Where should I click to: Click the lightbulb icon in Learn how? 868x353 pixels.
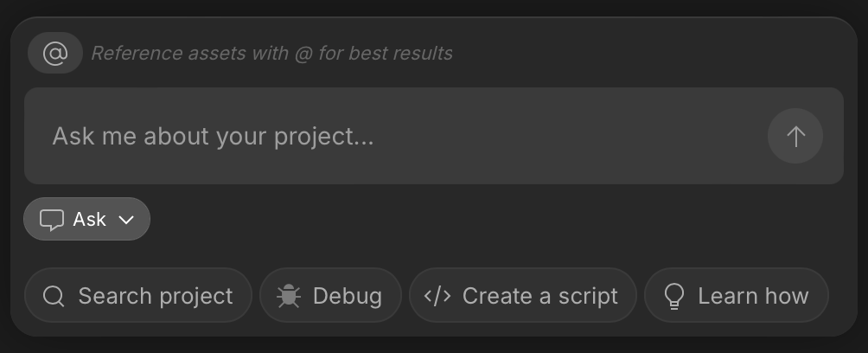coord(673,296)
